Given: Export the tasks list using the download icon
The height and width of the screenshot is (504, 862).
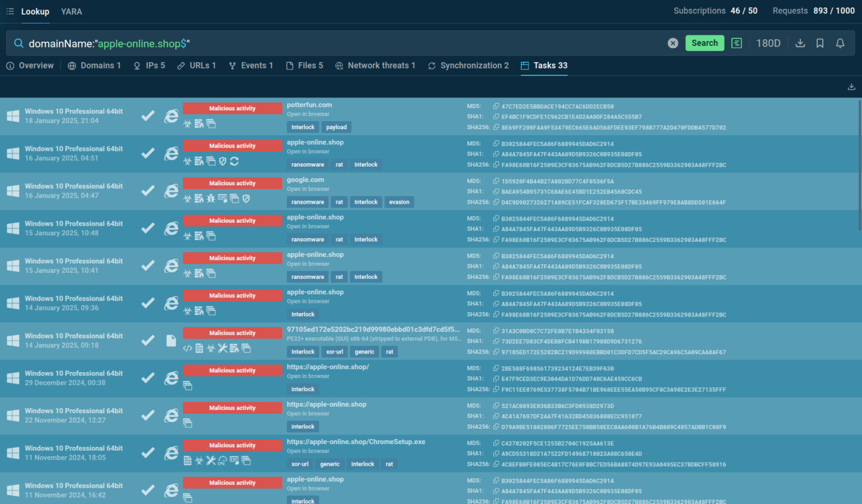Looking at the screenshot, I should (851, 86).
